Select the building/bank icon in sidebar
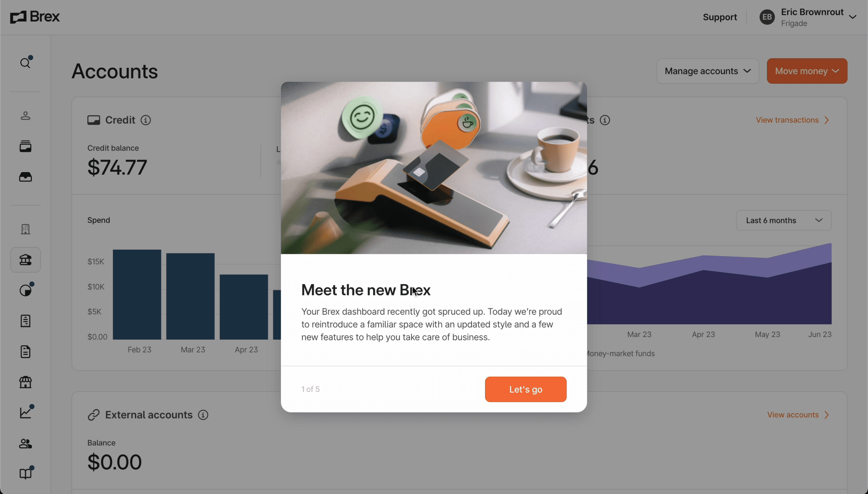 point(25,260)
